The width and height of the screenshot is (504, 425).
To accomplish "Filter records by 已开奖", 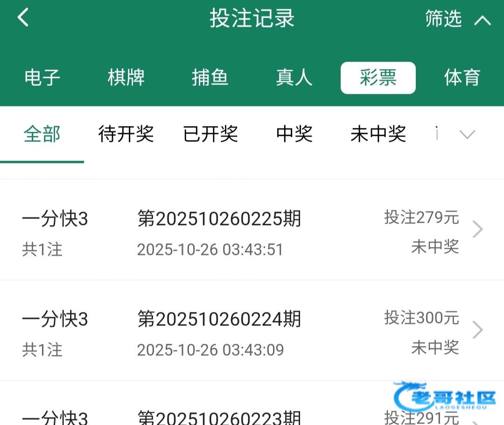I will pyautogui.click(x=210, y=135).
